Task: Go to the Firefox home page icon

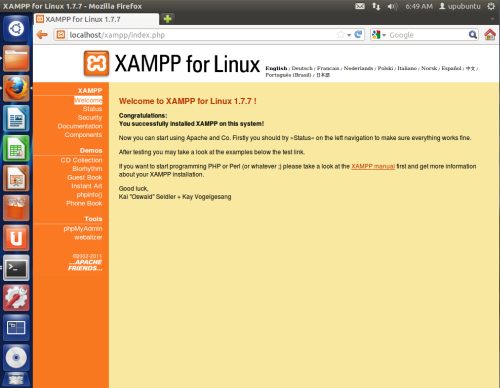Action: click(490, 35)
